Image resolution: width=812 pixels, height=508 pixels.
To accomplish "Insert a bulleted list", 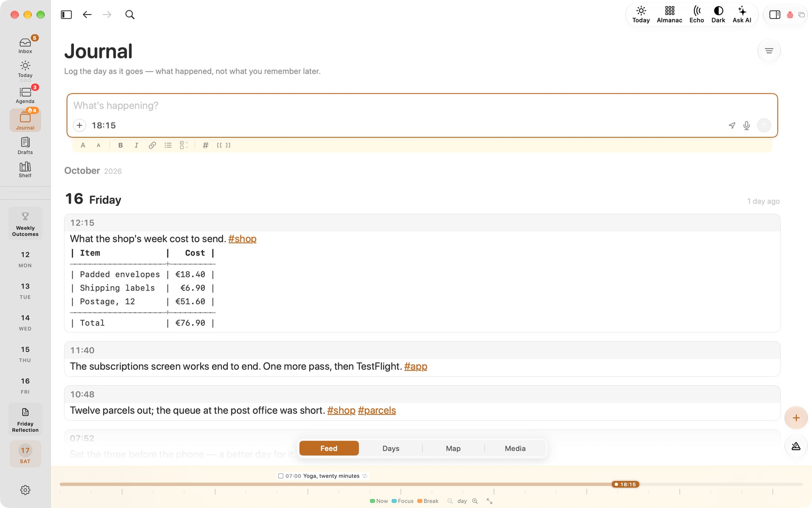I will pos(168,145).
